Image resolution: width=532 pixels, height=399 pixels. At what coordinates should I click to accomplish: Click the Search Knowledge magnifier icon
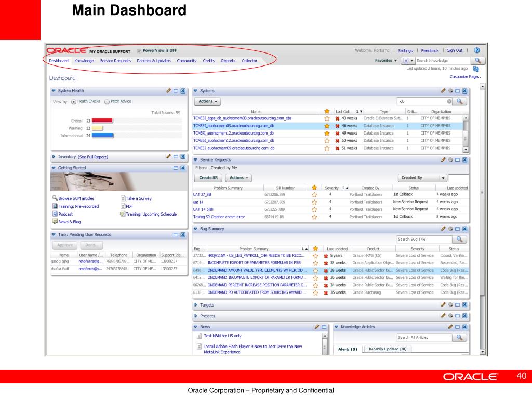[478, 60]
